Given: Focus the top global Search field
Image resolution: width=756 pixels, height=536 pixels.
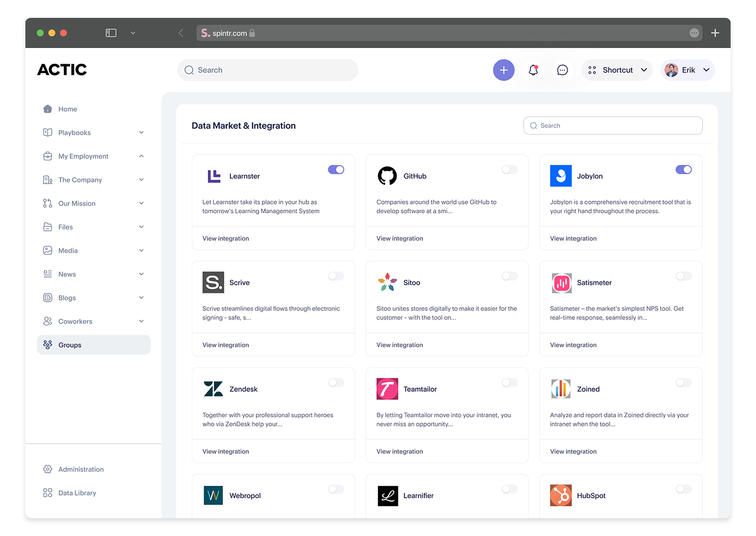Looking at the screenshot, I should point(268,70).
